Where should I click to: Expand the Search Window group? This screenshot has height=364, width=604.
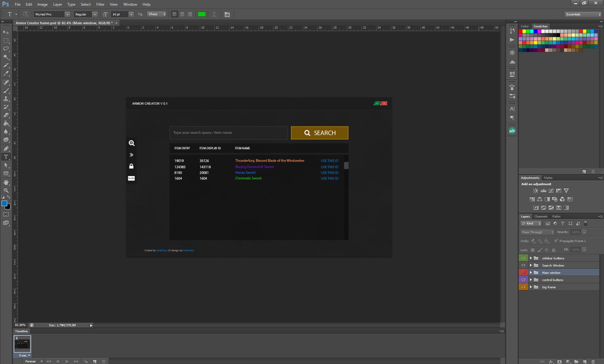click(531, 265)
